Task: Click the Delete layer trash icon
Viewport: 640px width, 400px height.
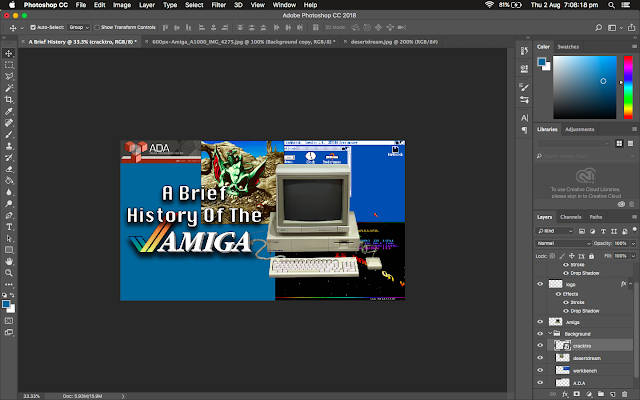Action: pos(624,394)
